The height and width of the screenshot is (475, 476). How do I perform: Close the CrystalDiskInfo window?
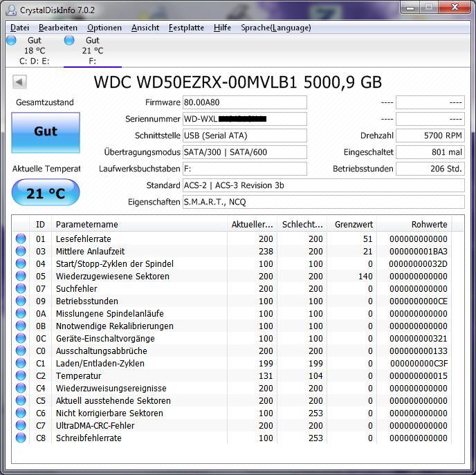[455, 8]
